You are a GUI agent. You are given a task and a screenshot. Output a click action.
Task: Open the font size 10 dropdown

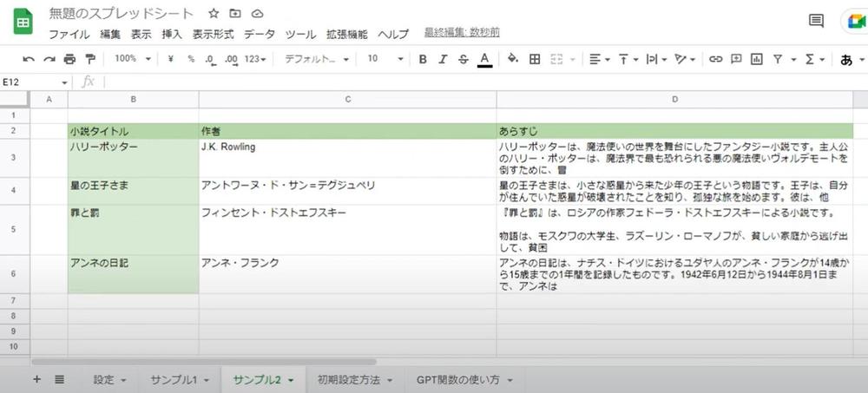pos(385,59)
